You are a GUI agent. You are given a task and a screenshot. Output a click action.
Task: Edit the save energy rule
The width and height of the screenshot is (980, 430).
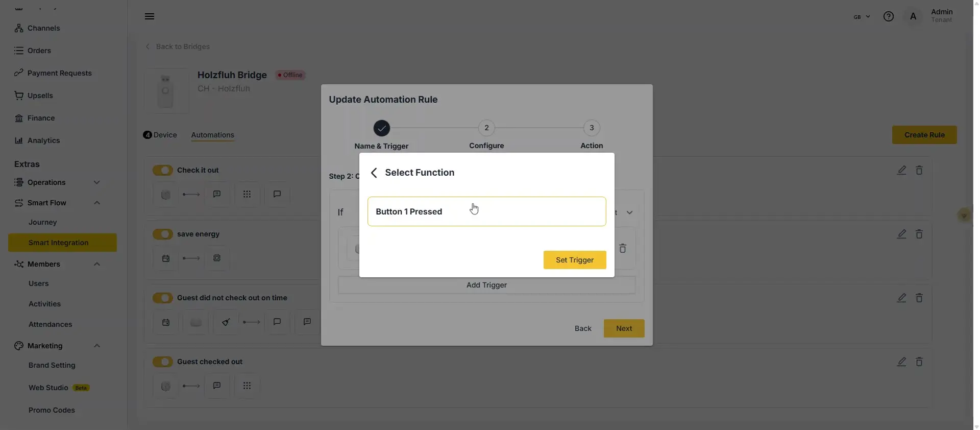point(902,234)
